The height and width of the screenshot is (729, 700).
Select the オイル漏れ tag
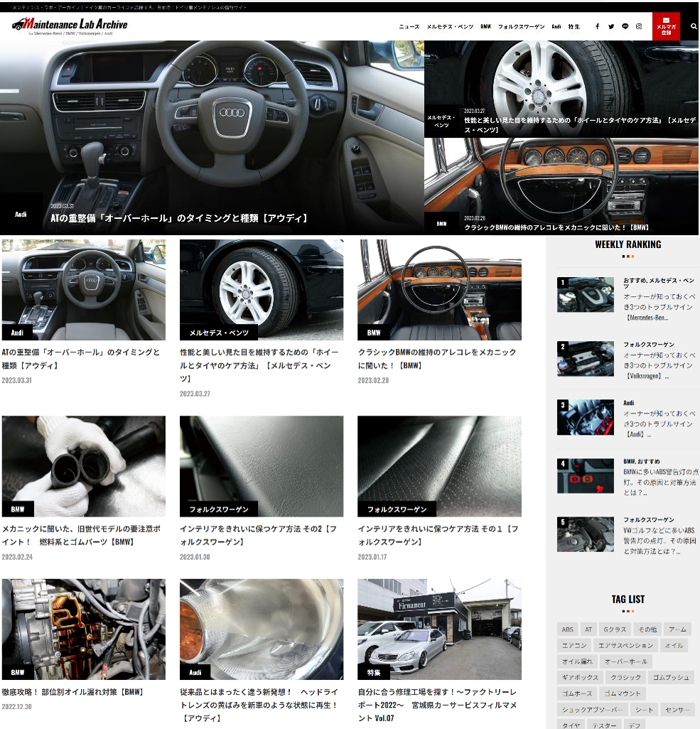(577, 661)
